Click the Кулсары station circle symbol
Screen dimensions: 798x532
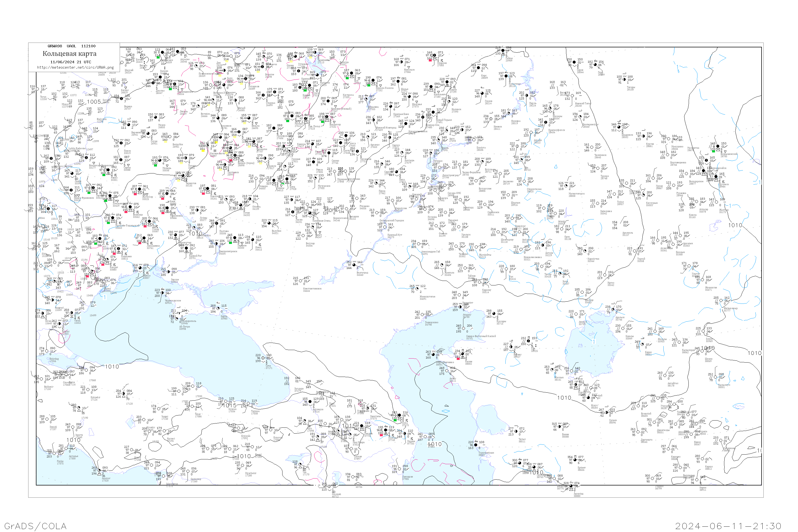point(494,314)
